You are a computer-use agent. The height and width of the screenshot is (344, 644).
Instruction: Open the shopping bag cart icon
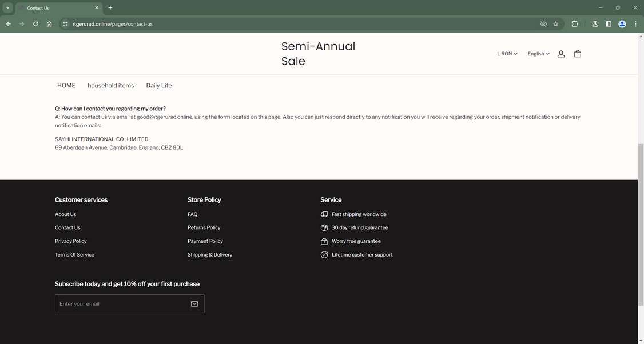578,53
